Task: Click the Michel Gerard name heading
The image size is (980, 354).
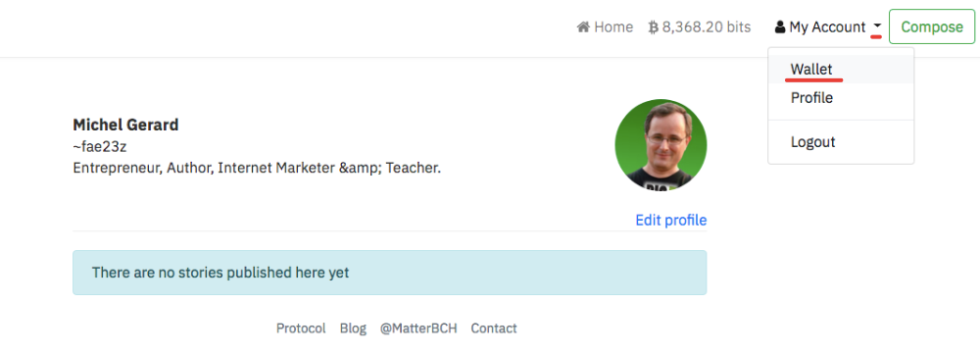Action: [x=125, y=126]
